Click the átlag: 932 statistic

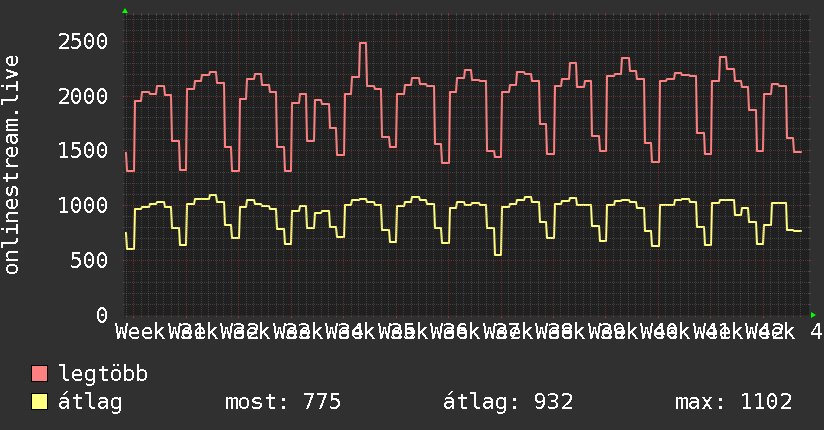point(508,402)
